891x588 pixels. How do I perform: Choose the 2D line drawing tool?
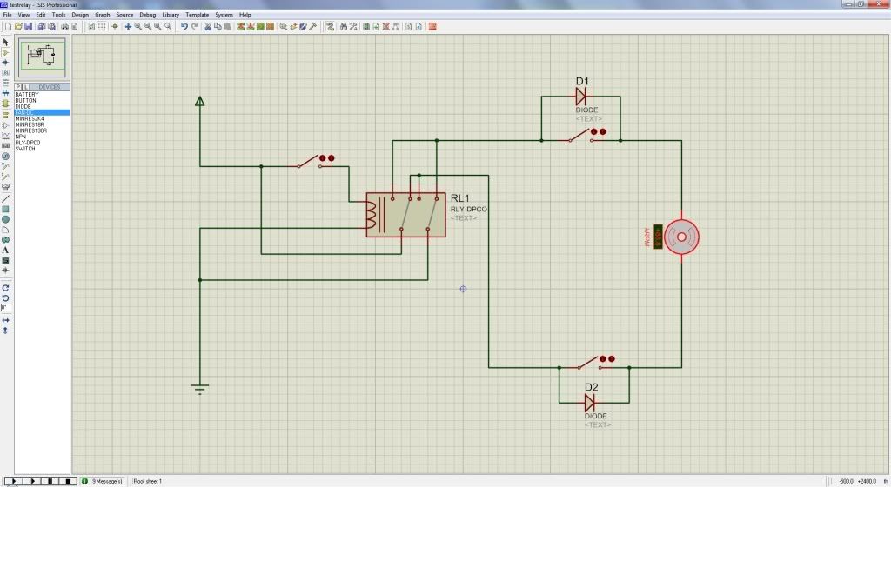[x=5, y=198]
